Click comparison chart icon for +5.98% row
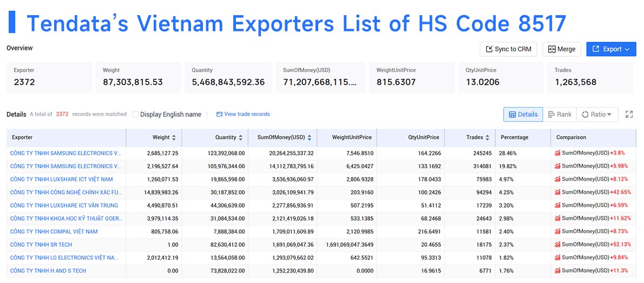Image resolution: width=644 pixels, height=283 pixels. pos(557,166)
